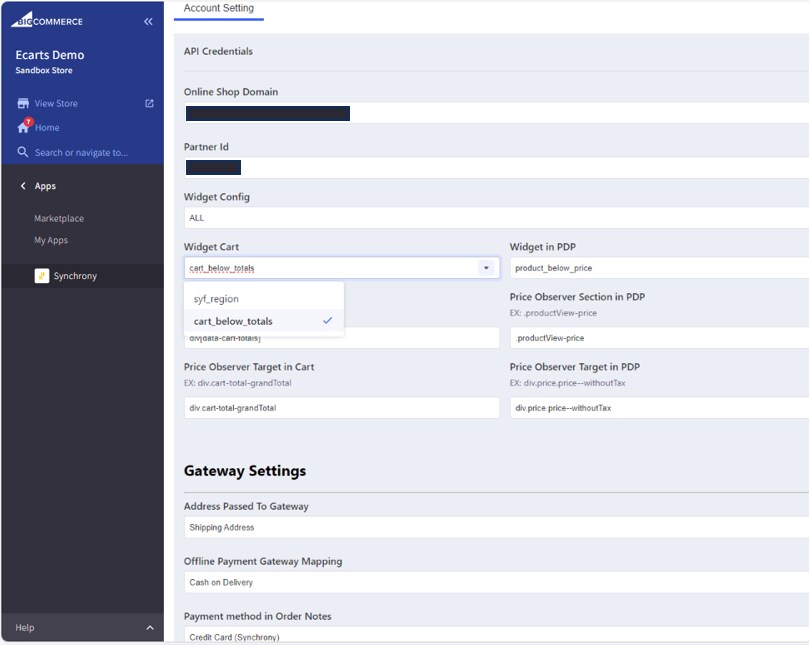Open the Widget Cart dropdown
Screen dimensions: 809x645
[485, 267]
